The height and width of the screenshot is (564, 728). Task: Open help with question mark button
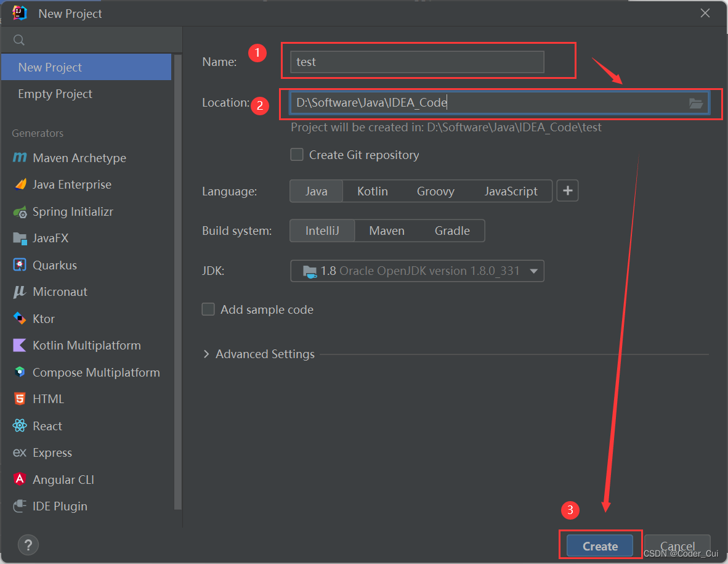click(x=28, y=545)
